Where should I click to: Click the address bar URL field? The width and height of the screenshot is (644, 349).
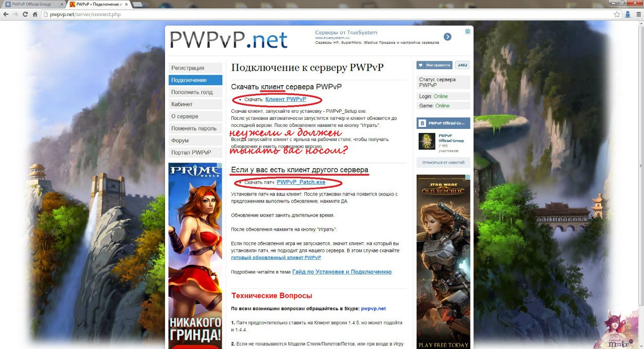tap(302, 15)
